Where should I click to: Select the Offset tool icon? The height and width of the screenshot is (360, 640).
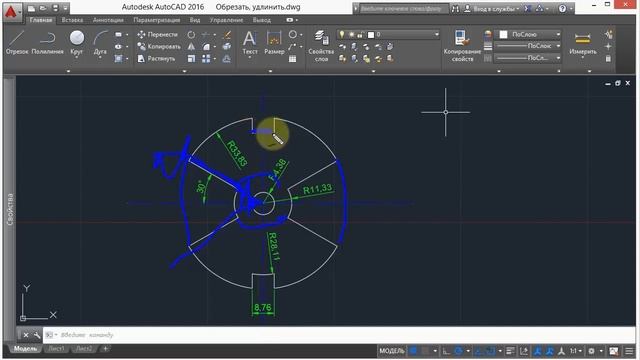click(x=227, y=59)
